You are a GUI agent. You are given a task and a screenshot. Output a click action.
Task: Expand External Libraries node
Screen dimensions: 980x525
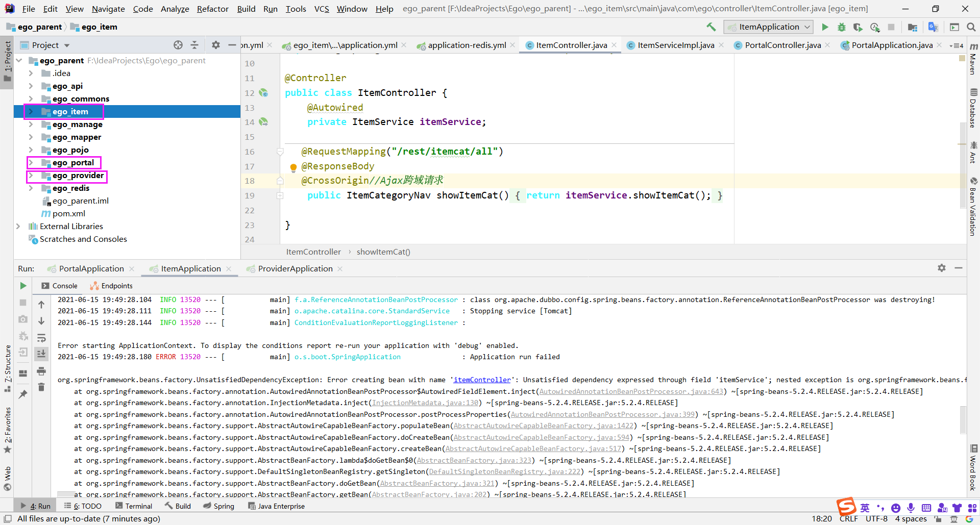pos(18,226)
